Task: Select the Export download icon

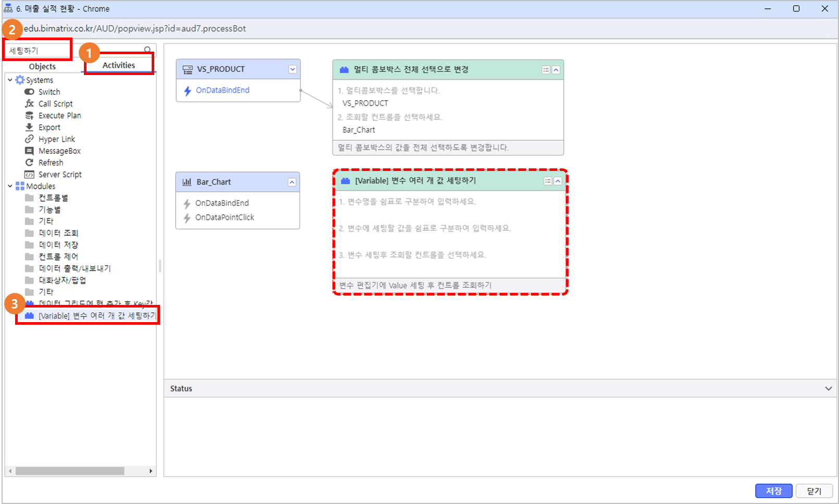Action: coord(29,127)
